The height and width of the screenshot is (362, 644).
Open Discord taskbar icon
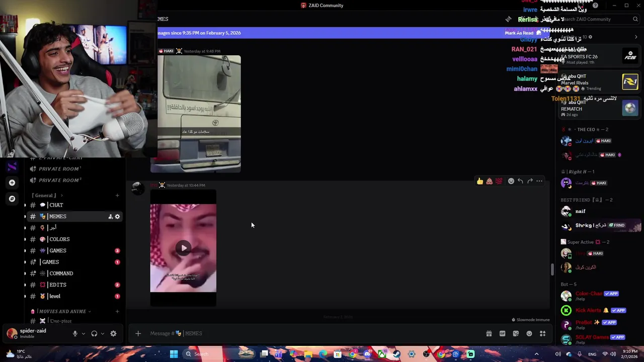pos(367,354)
